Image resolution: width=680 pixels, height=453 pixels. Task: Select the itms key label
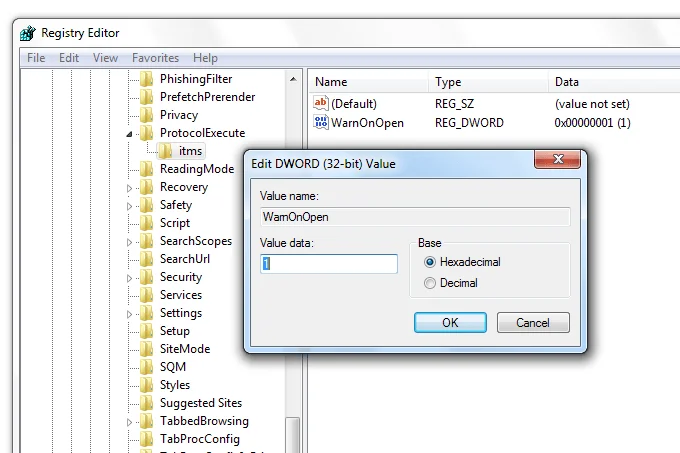(x=190, y=151)
